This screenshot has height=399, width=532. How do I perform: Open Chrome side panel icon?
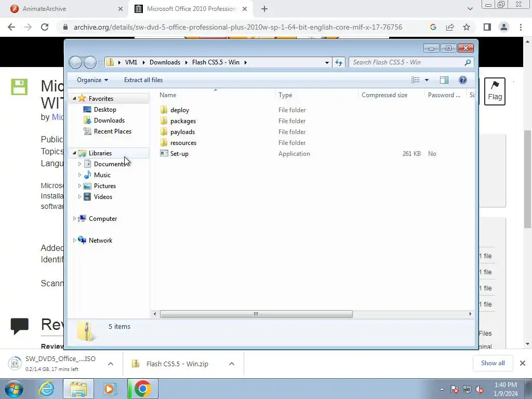point(487,27)
